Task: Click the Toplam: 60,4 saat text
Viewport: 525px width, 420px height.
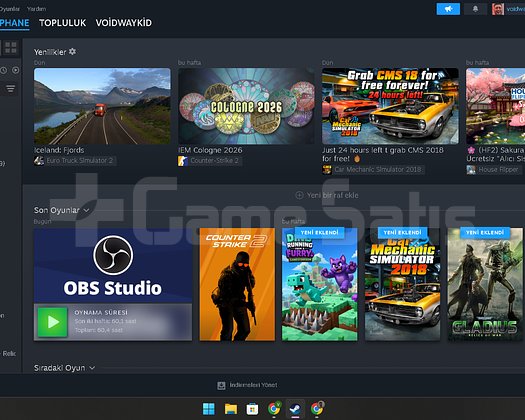Action: tap(98, 330)
